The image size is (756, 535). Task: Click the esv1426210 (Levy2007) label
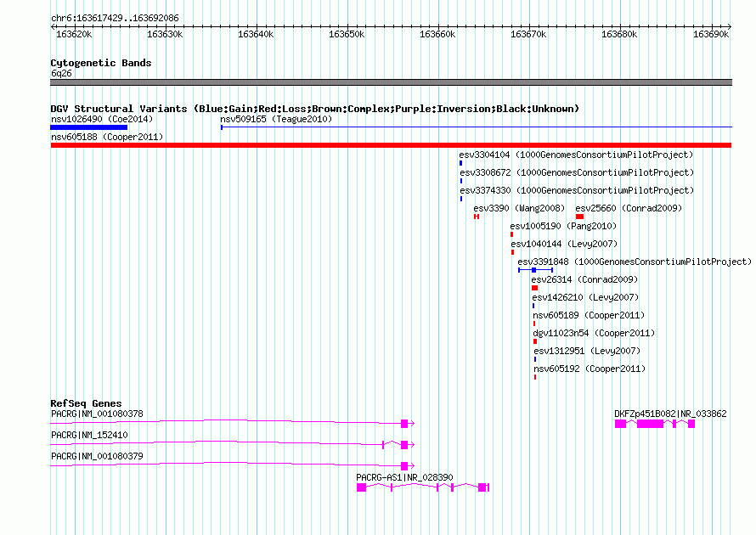click(585, 297)
